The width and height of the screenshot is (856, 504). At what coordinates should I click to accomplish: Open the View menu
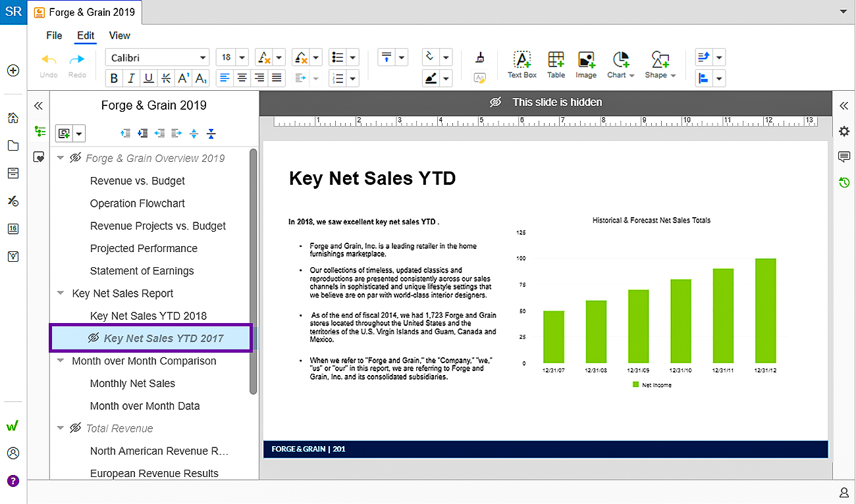pyautogui.click(x=120, y=36)
